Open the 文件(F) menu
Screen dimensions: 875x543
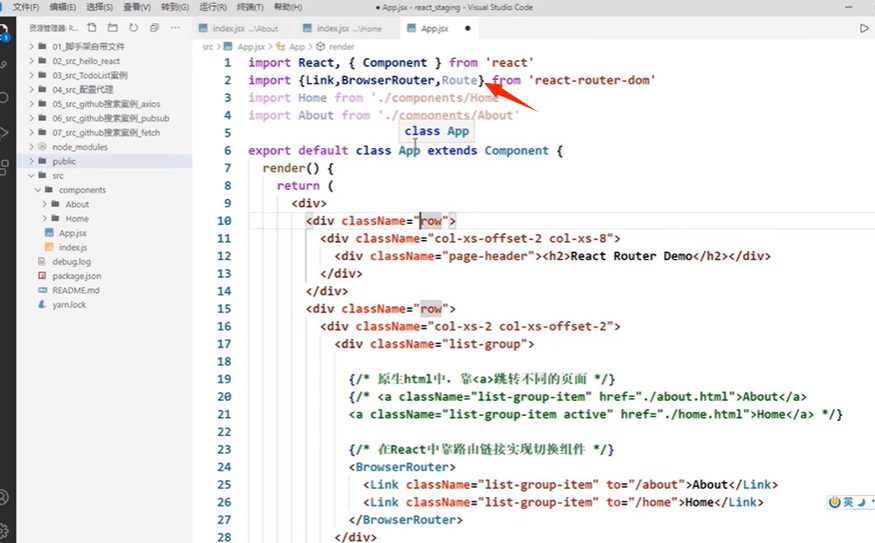(x=26, y=7)
